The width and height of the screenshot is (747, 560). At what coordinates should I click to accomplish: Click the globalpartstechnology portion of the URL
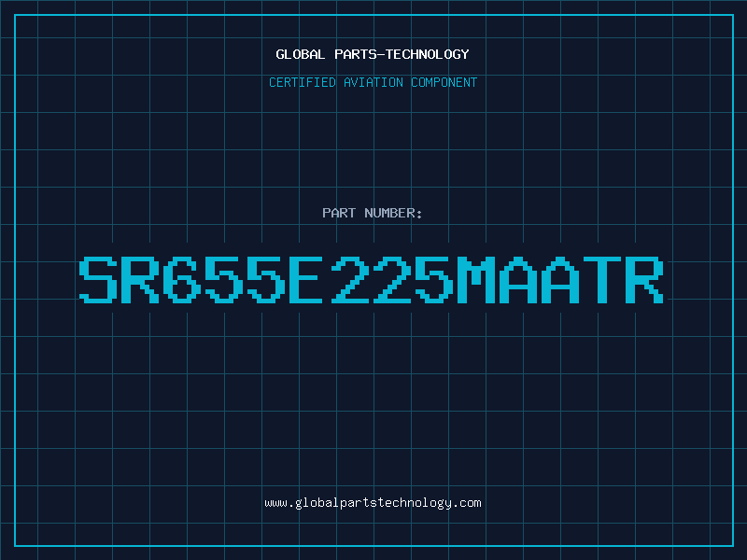(x=373, y=503)
